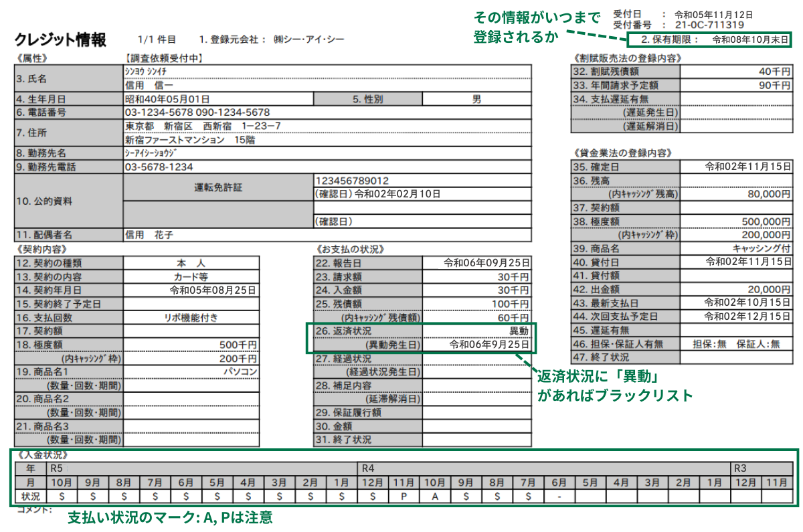Click the 'P' payment status mark
The width and height of the screenshot is (803, 532).
[x=404, y=497]
